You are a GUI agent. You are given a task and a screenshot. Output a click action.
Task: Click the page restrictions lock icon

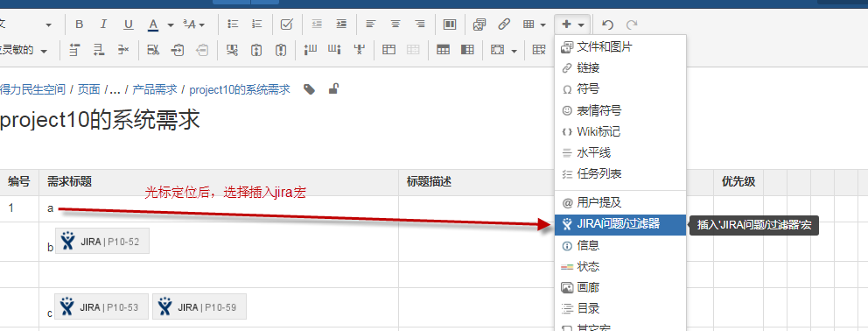(333, 88)
